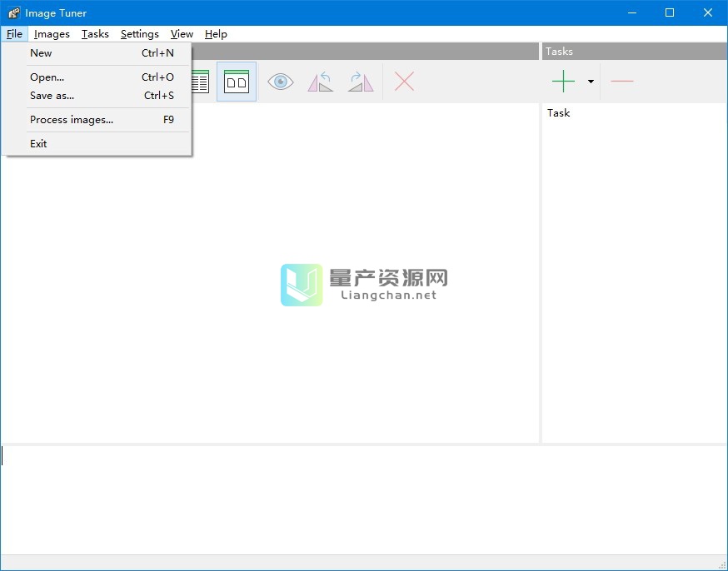The image size is (728, 571).
Task: Choose New from the File menu
Action: point(97,53)
